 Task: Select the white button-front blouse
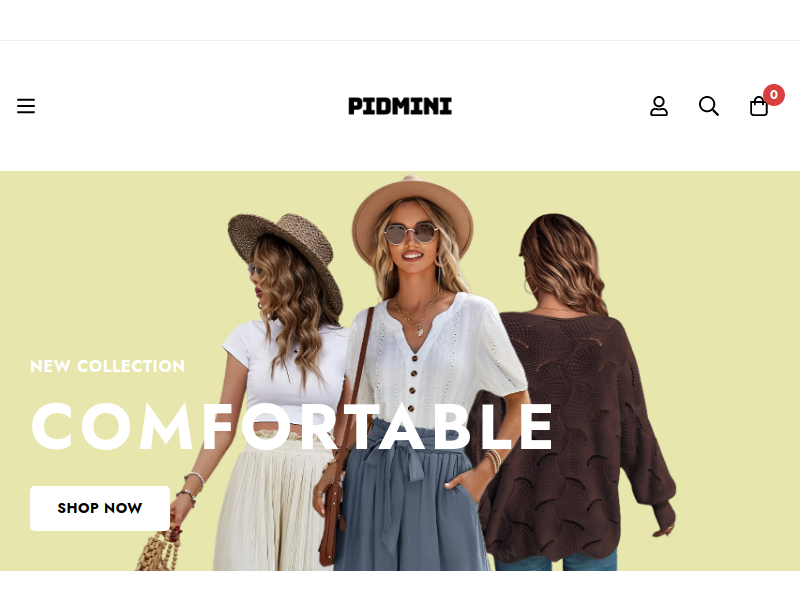pos(434,357)
